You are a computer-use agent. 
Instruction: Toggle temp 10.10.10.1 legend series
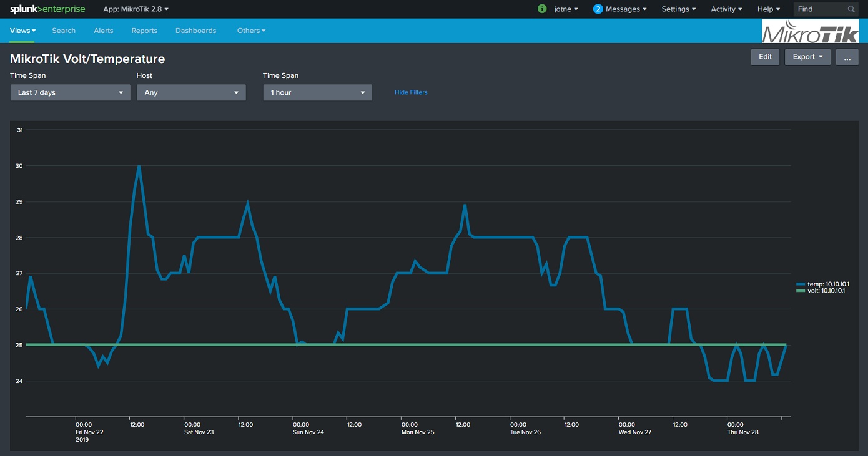click(822, 284)
